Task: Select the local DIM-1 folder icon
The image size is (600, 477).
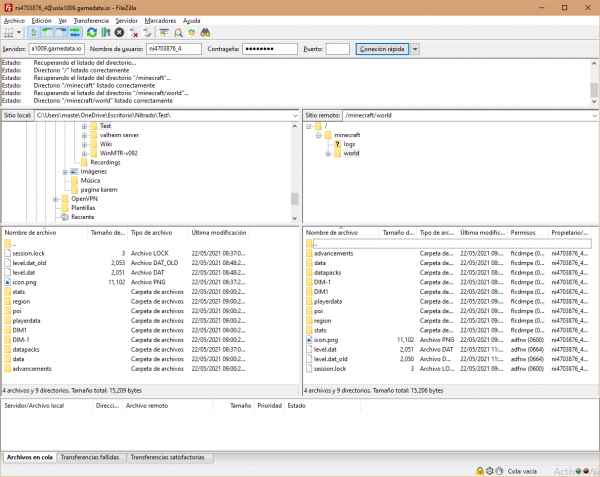Action: [8, 340]
